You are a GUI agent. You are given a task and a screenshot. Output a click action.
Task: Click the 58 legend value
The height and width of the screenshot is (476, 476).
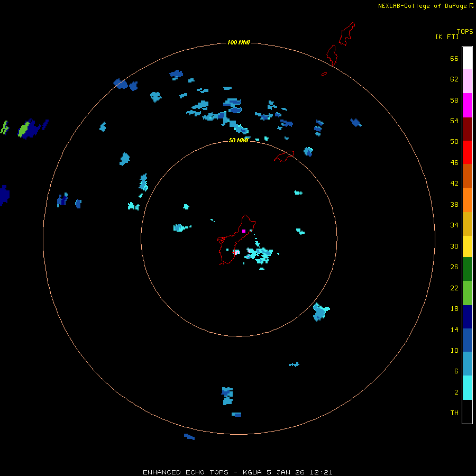tap(454, 100)
